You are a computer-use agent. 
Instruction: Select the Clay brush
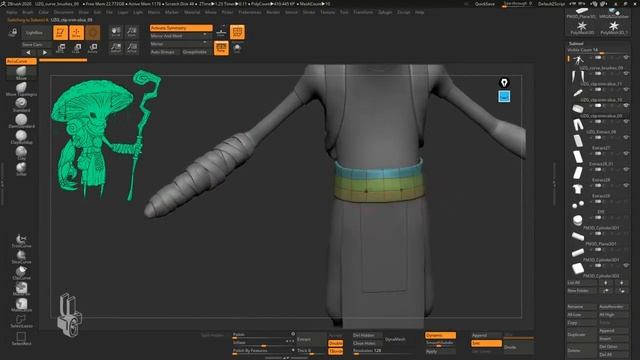pyautogui.click(x=21, y=153)
